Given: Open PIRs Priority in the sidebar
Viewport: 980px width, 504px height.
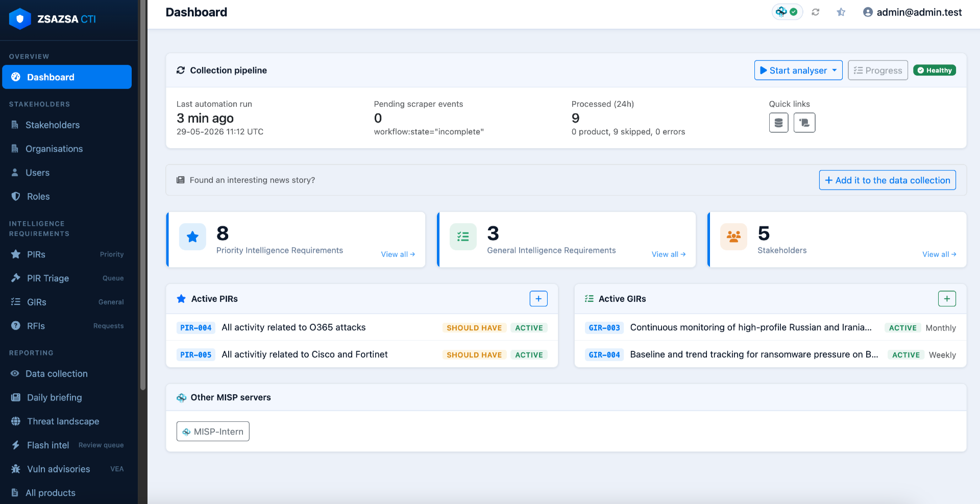Looking at the screenshot, I should click(67, 254).
